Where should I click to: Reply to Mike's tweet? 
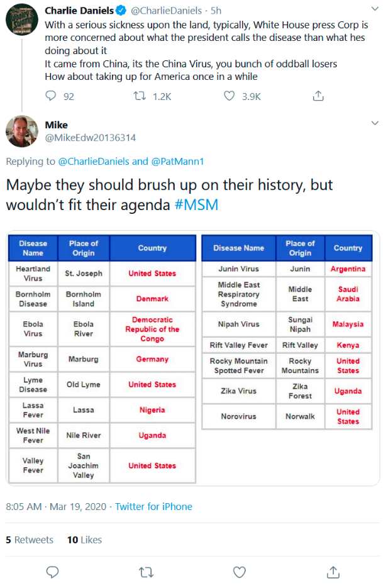point(52,572)
